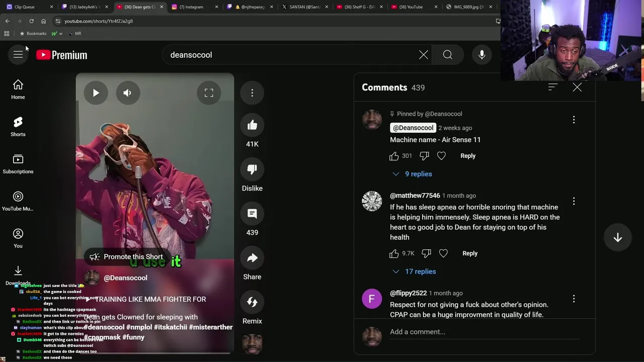Go back in browser history
Viewport: 644px width, 362px height.
(7, 21)
